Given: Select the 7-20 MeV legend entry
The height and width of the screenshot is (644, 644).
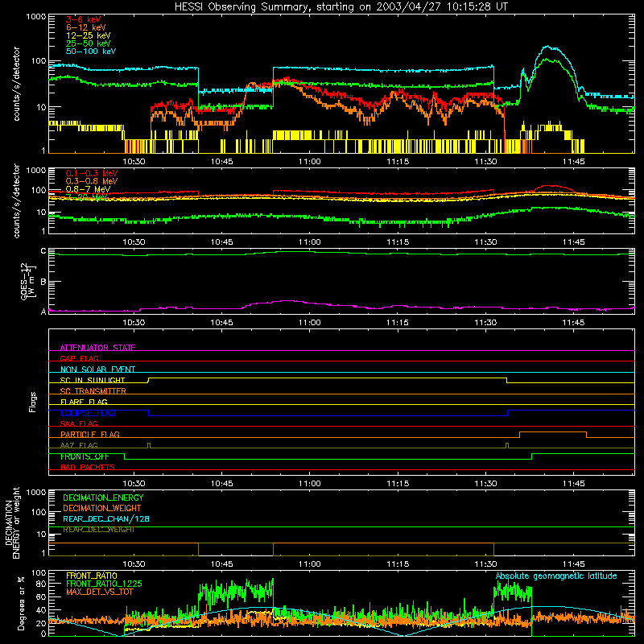Looking at the screenshot, I should (86, 197).
